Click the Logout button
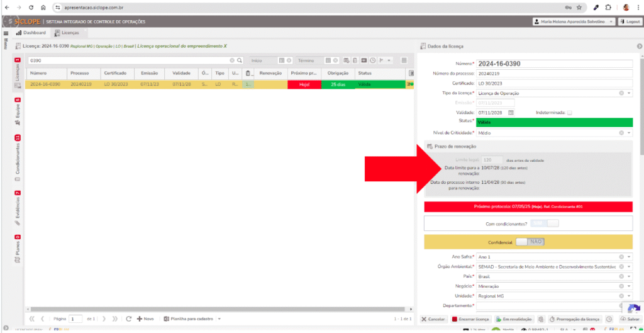644x333 pixels. click(630, 21)
